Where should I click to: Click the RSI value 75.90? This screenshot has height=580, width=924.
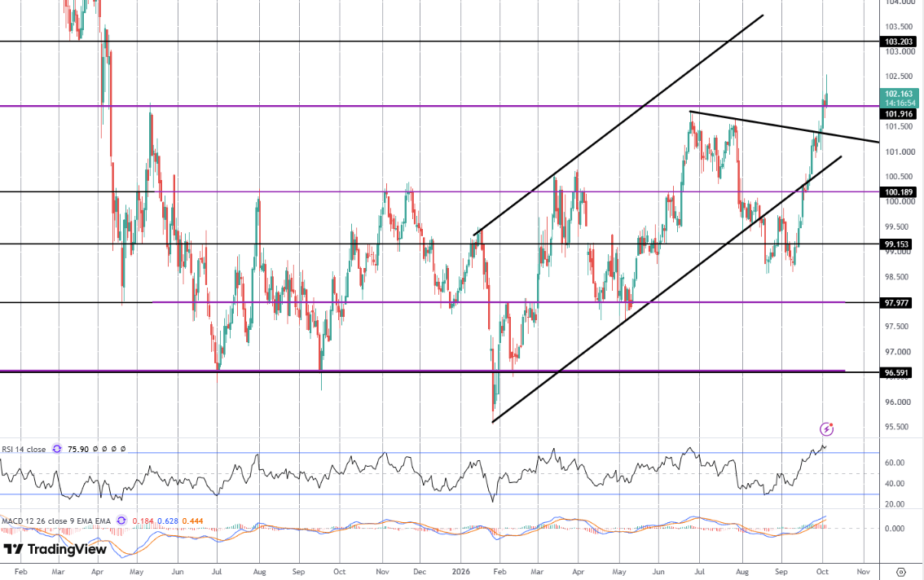77,449
